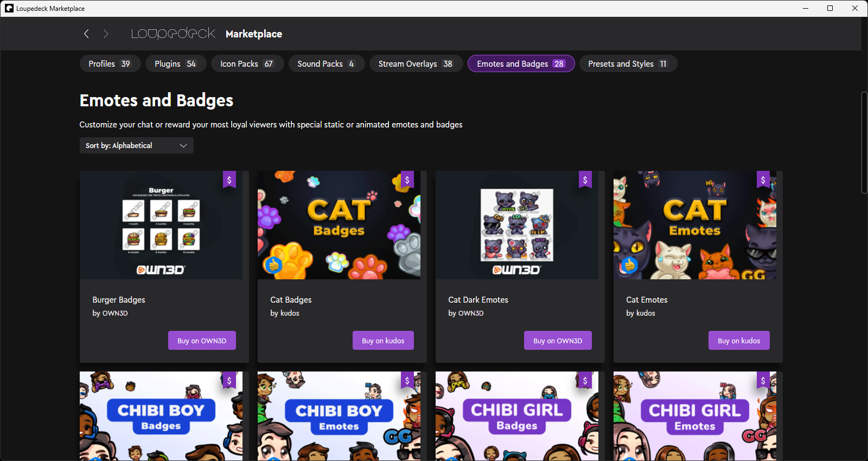Click the dollar icon on Cat Dark Emotes

[x=585, y=180]
